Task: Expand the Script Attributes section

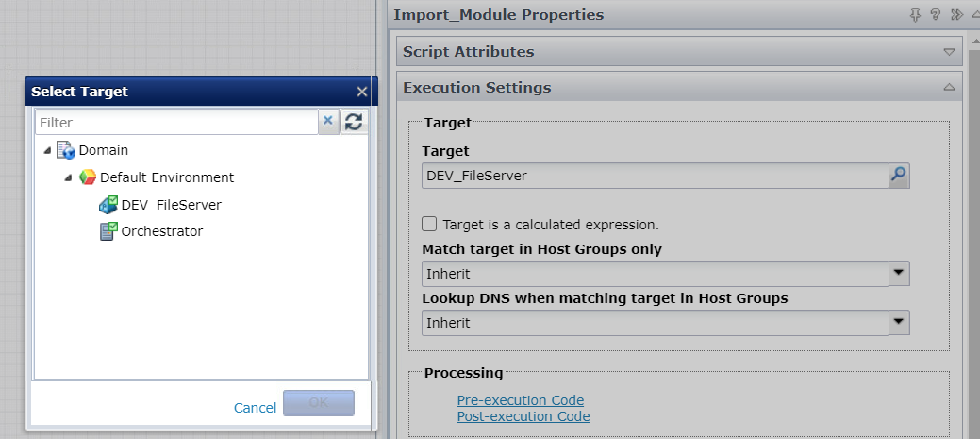Action: click(x=949, y=51)
